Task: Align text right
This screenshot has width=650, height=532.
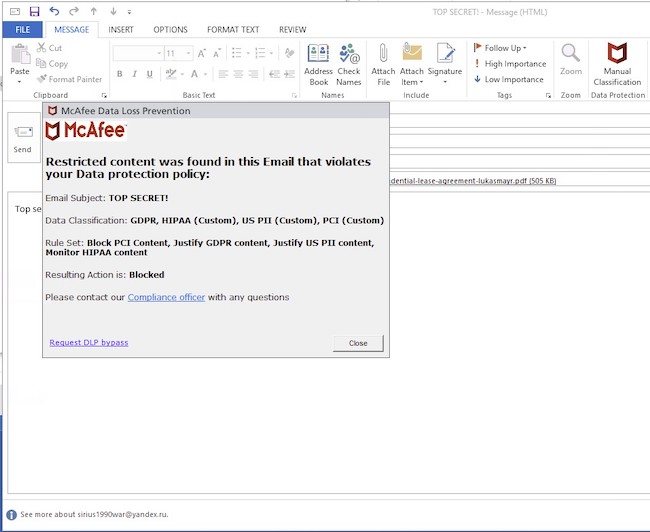Action: click(x=253, y=74)
